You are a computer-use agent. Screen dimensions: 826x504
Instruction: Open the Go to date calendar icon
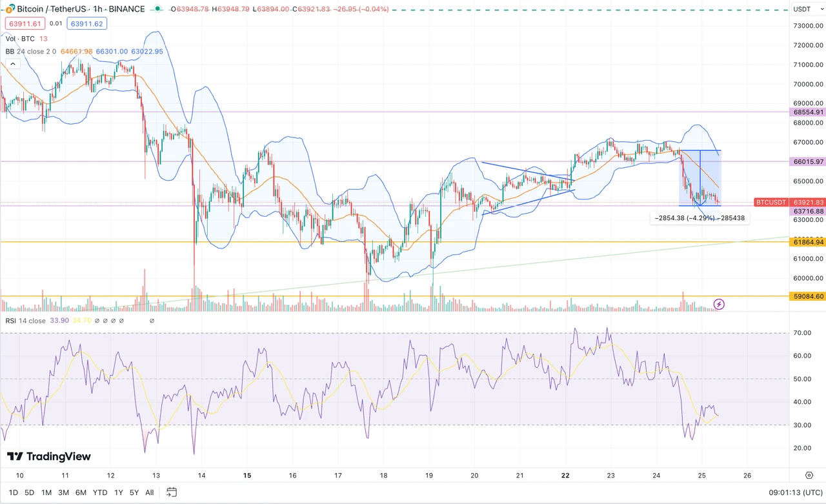171,492
